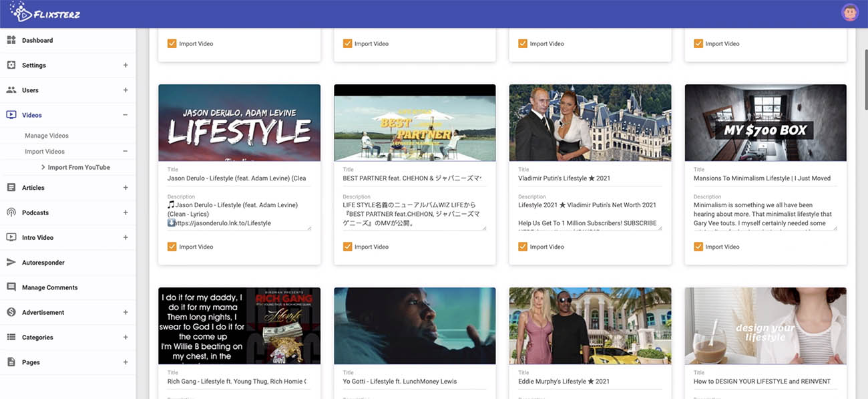Screen dimensions: 868x399
Task: Edit the Eddie Murphy's Lifestyle title field
Action: click(590, 382)
